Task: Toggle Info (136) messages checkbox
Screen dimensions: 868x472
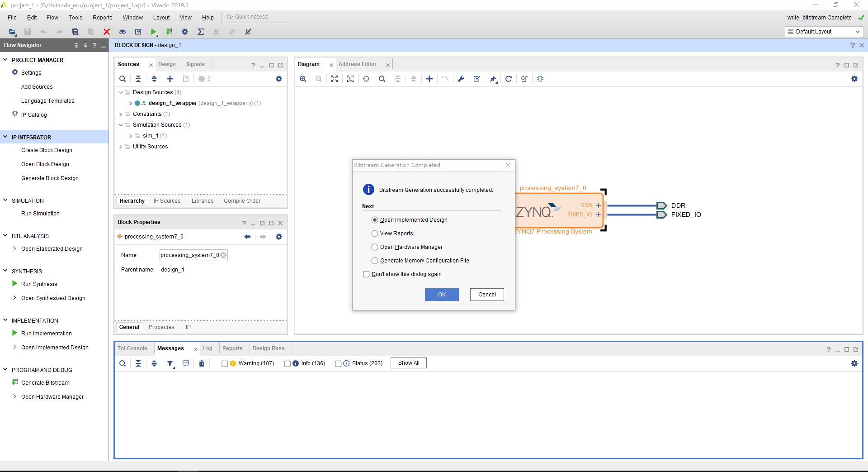Action: point(288,363)
